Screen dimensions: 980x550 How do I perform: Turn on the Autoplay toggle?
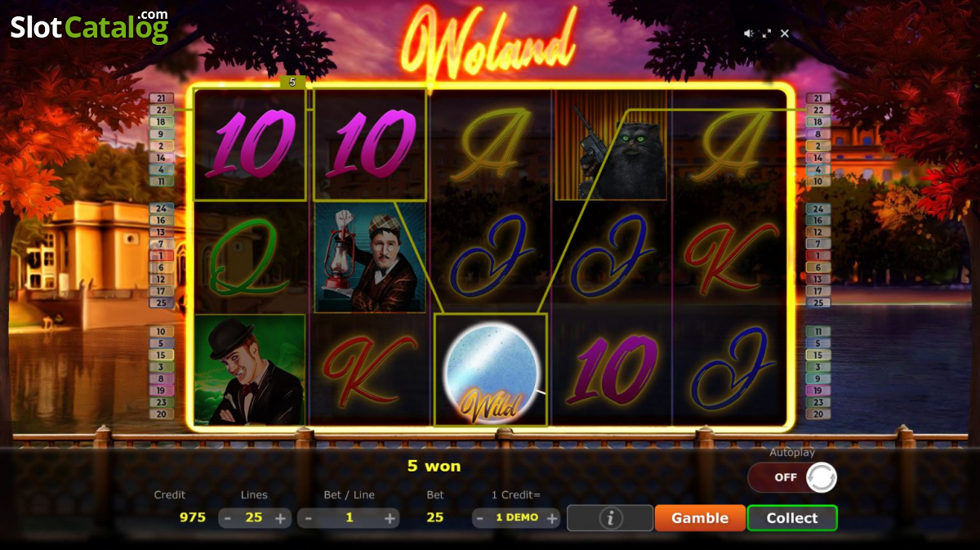[x=792, y=477]
